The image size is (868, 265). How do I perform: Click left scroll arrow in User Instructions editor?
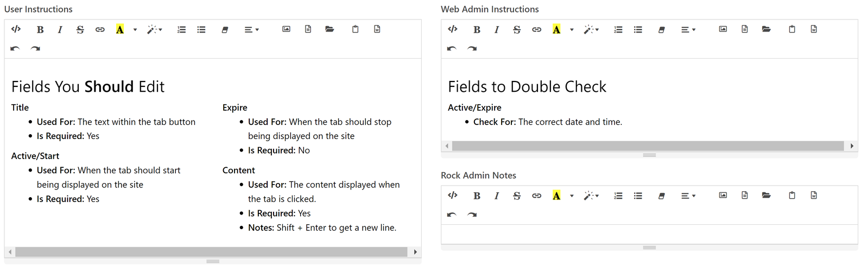coord(10,252)
